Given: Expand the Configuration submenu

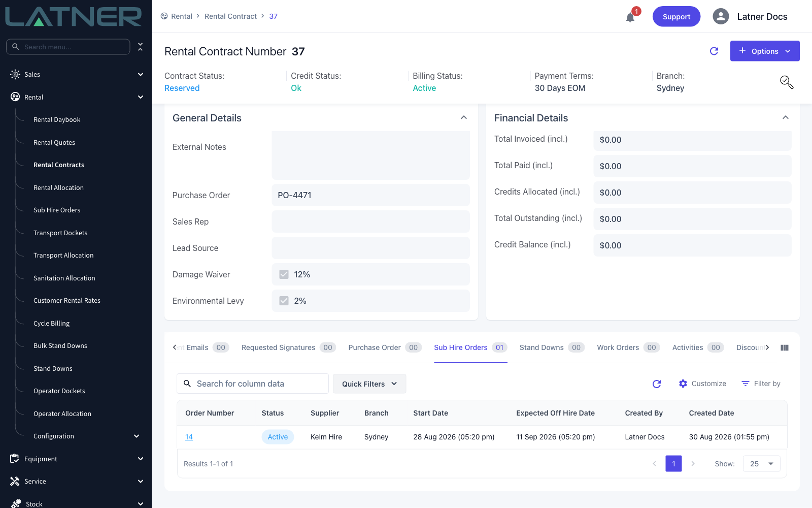Looking at the screenshot, I should 137,436.
